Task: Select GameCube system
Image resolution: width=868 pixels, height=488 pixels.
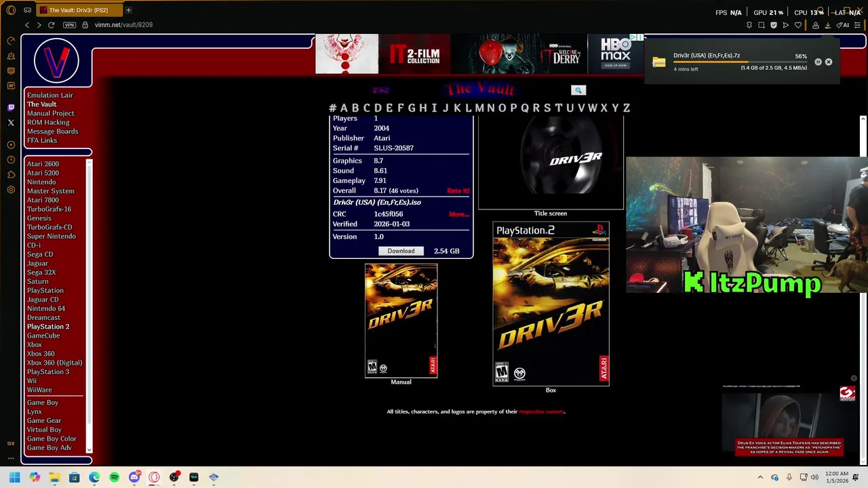Action: coord(43,335)
